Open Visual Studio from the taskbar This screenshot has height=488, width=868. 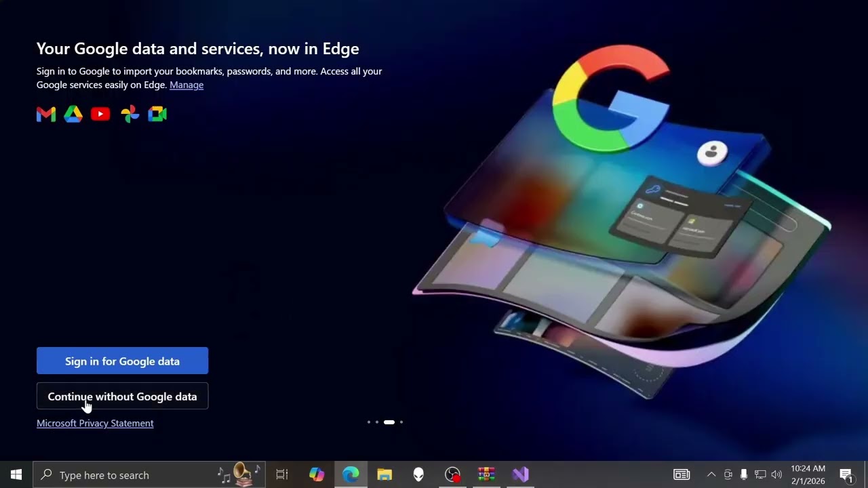pyautogui.click(x=520, y=475)
